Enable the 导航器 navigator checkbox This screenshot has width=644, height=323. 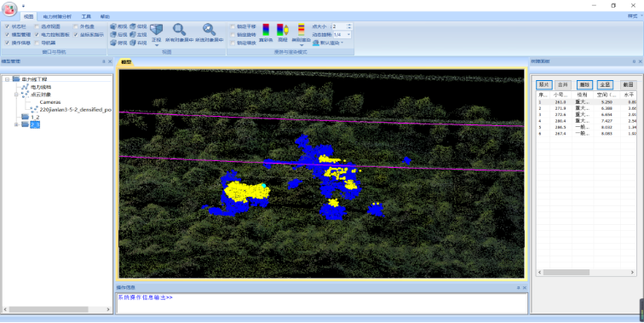tap(37, 43)
